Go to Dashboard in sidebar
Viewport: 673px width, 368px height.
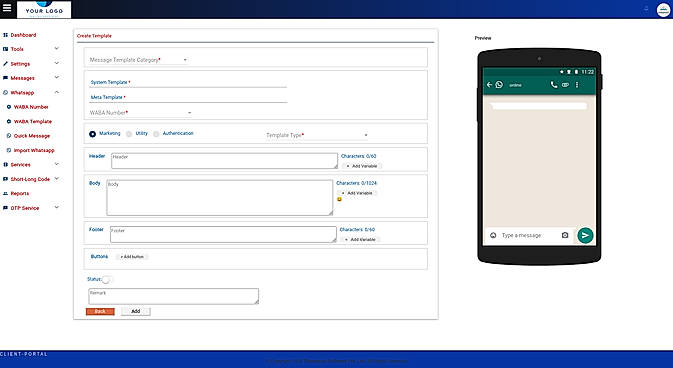click(23, 35)
